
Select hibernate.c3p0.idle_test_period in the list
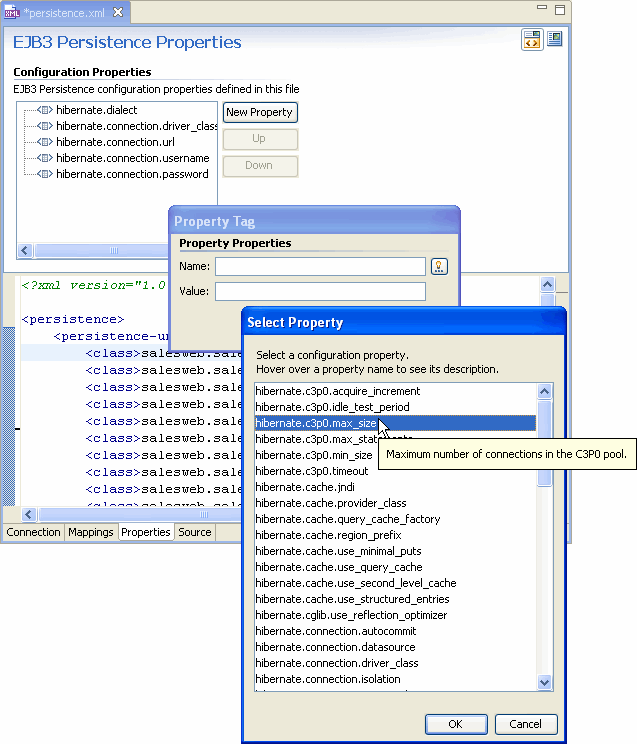tap(395, 407)
